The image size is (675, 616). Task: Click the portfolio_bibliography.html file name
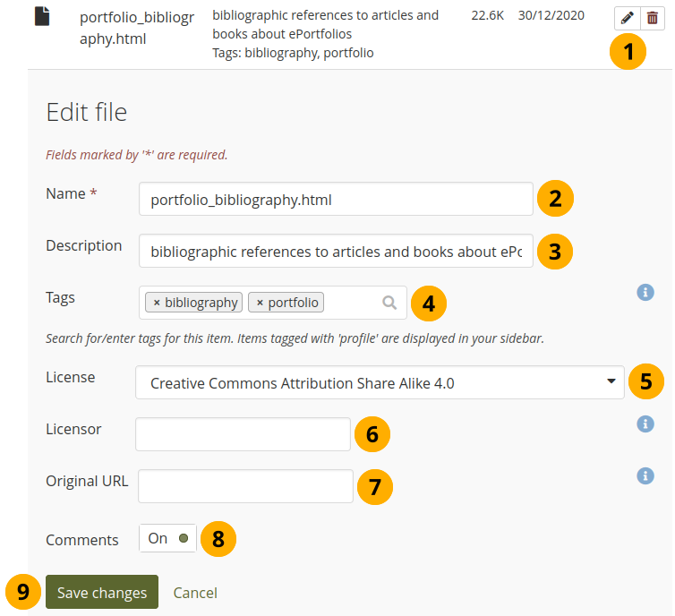(136, 28)
